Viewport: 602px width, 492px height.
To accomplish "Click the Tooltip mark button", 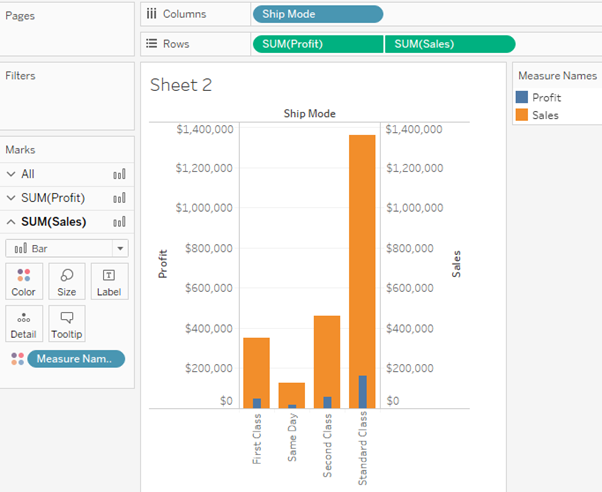I will (x=66, y=324).
